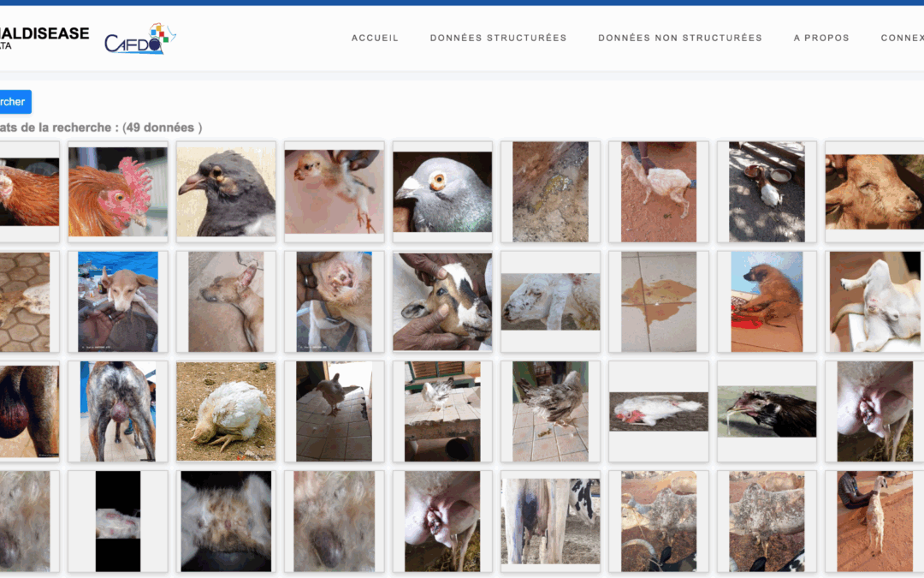Open the dog rear view thumbnail

point(118,411)
